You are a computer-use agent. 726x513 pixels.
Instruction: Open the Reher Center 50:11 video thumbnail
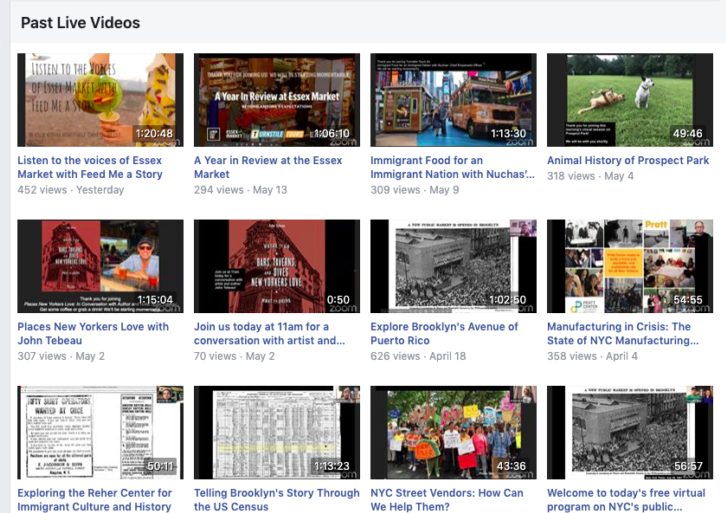click(100, 433)
